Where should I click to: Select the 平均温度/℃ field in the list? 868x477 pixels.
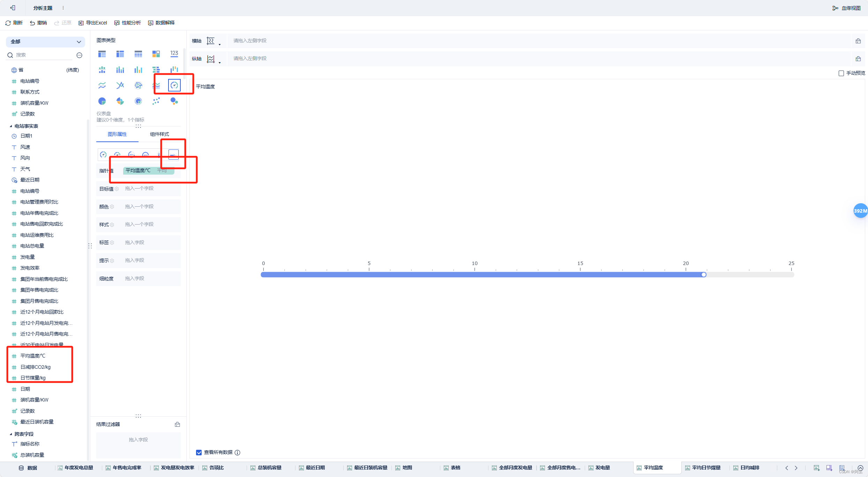(x=33, y=356)
